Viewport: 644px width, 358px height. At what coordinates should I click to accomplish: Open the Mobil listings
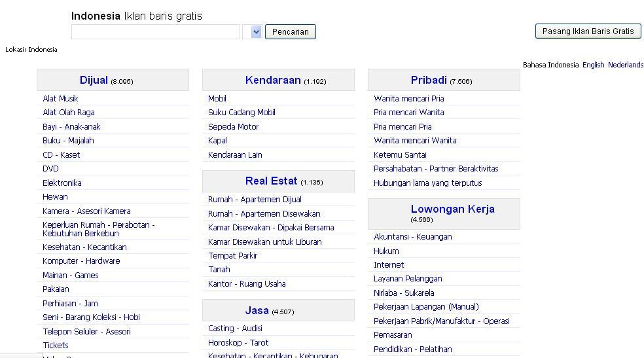217,99
